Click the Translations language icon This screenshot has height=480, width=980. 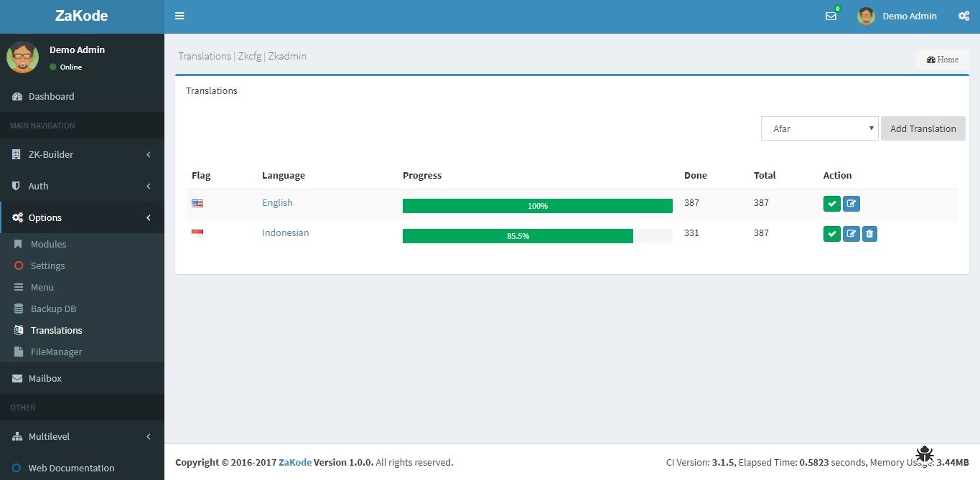19,330
